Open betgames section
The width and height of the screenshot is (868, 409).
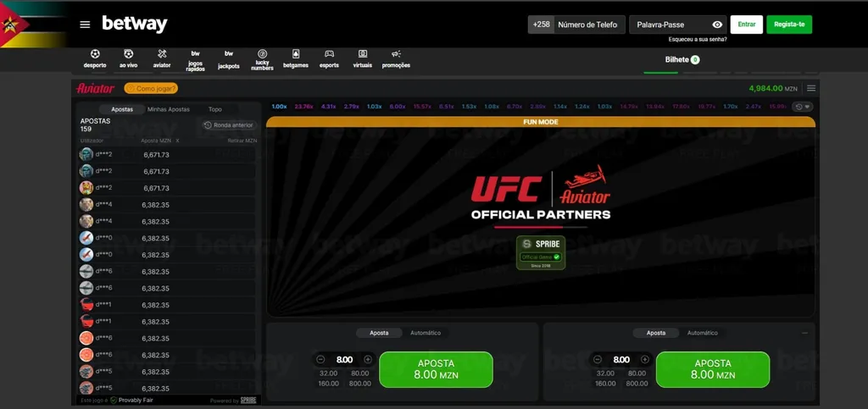tap(296, 58)
